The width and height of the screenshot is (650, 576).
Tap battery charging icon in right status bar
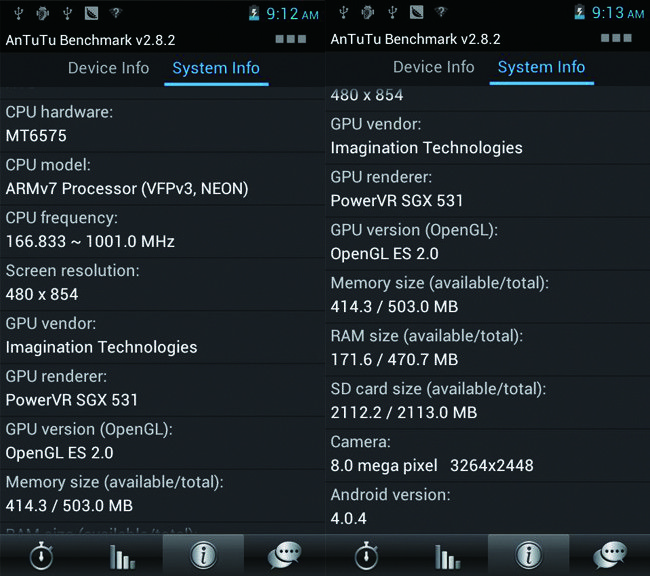579,12
